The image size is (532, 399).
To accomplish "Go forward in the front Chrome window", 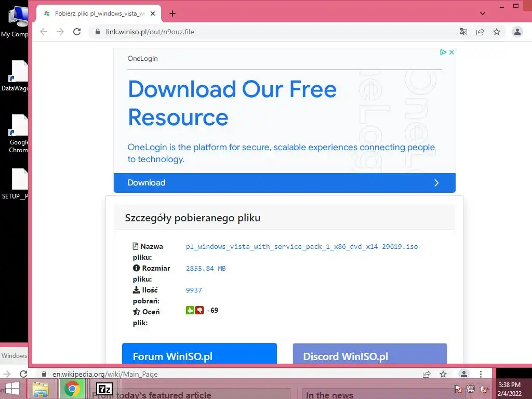I will [60, 32].
